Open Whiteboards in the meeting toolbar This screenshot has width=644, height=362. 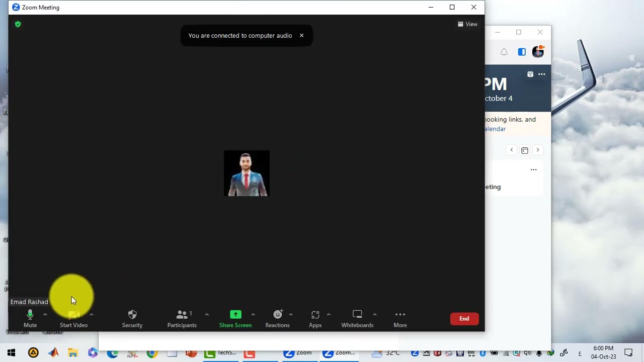point(357,319)
